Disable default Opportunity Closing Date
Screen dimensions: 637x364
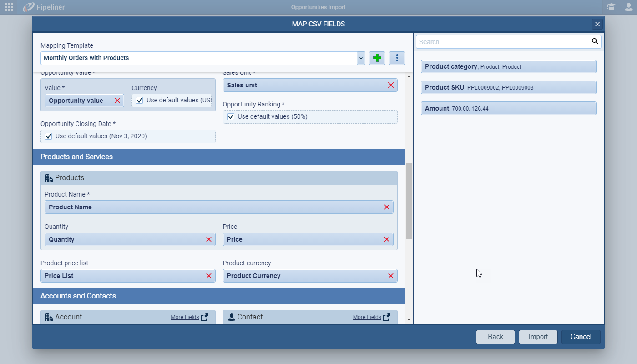[x=49, y=136]
